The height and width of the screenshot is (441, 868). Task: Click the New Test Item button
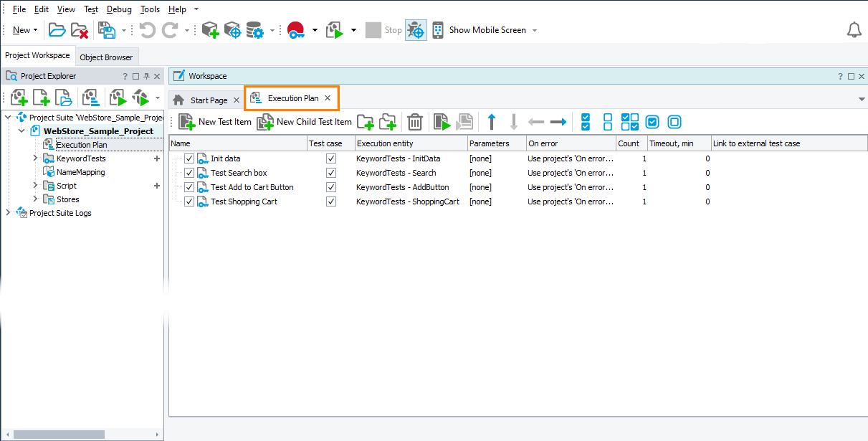point(215,122)
